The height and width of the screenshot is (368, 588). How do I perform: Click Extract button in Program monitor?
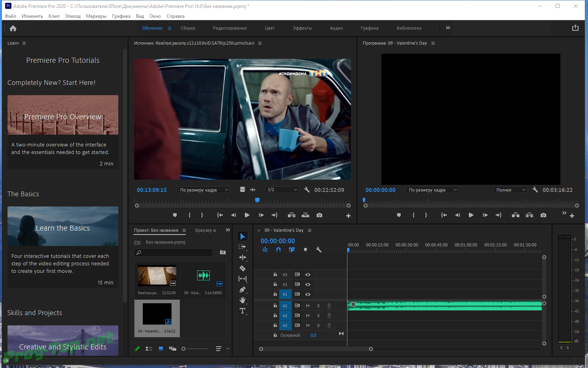click(x=529, y=215)
